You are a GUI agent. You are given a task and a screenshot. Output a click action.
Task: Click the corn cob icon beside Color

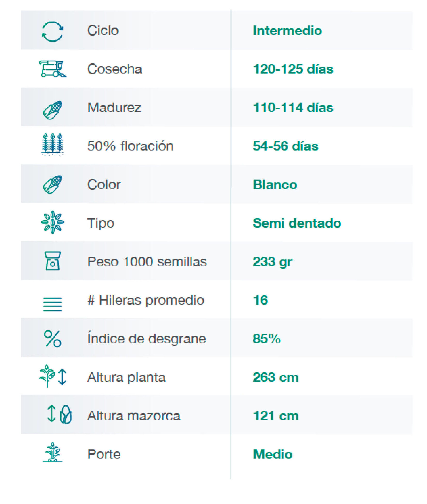click(53, 184)
